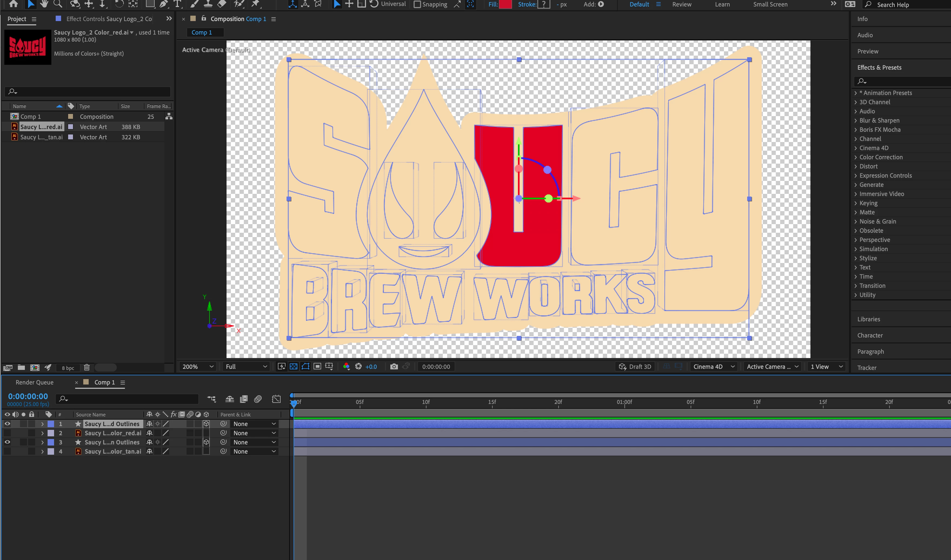Select the Pen tool
Screen dimensions: 951x560
[x=163, y=4]
